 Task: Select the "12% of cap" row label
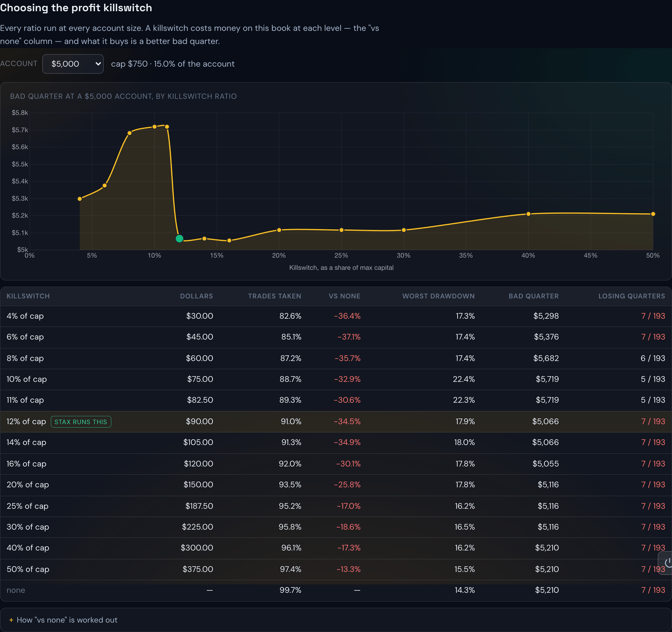coord(26,421)
